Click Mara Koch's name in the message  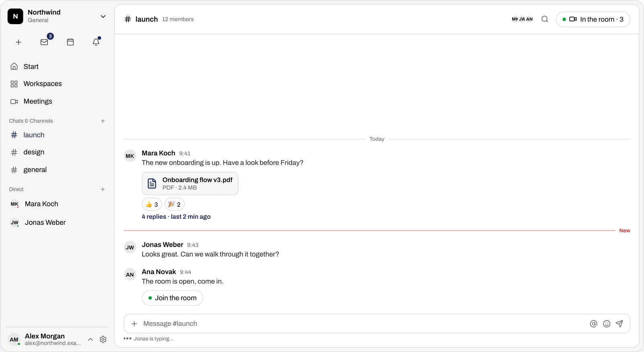pos(159,153)
